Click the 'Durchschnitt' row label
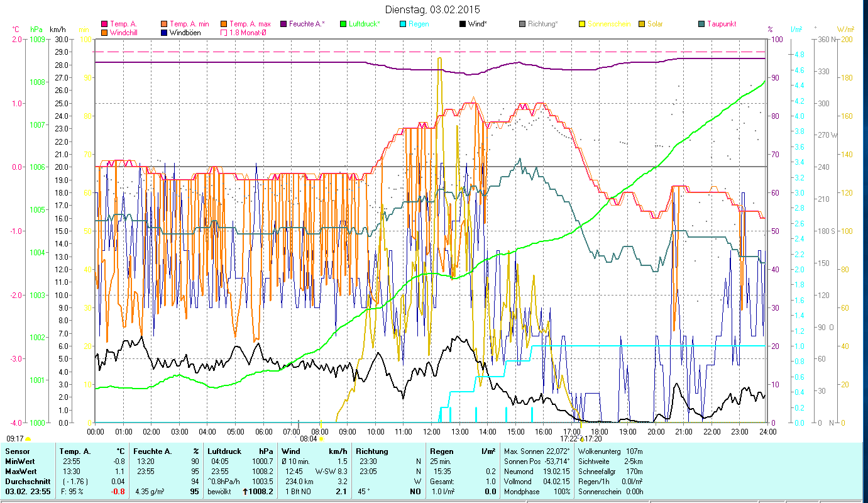 [x=27, y=482]
